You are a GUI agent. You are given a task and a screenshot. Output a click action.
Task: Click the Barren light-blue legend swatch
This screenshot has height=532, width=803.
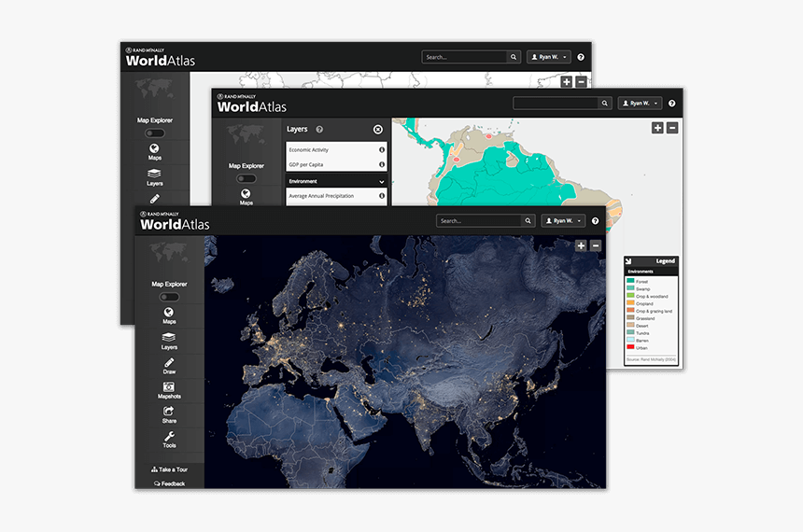click(x=630, y=340)
